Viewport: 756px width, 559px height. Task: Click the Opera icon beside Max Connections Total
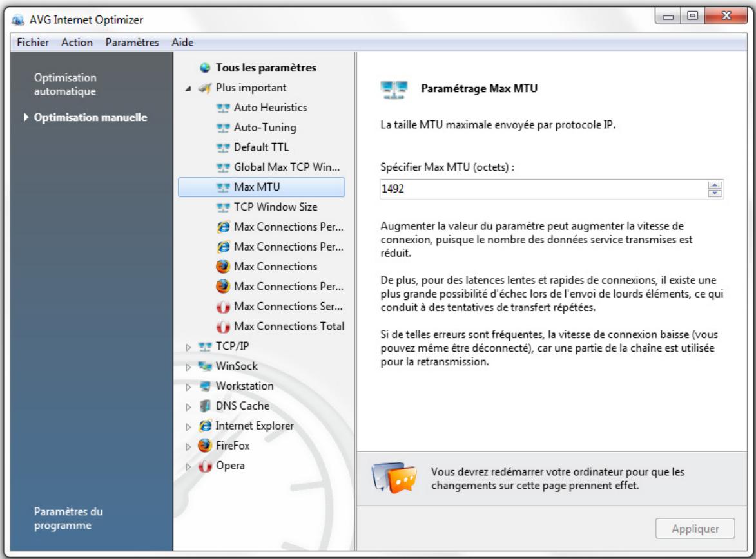223,327
